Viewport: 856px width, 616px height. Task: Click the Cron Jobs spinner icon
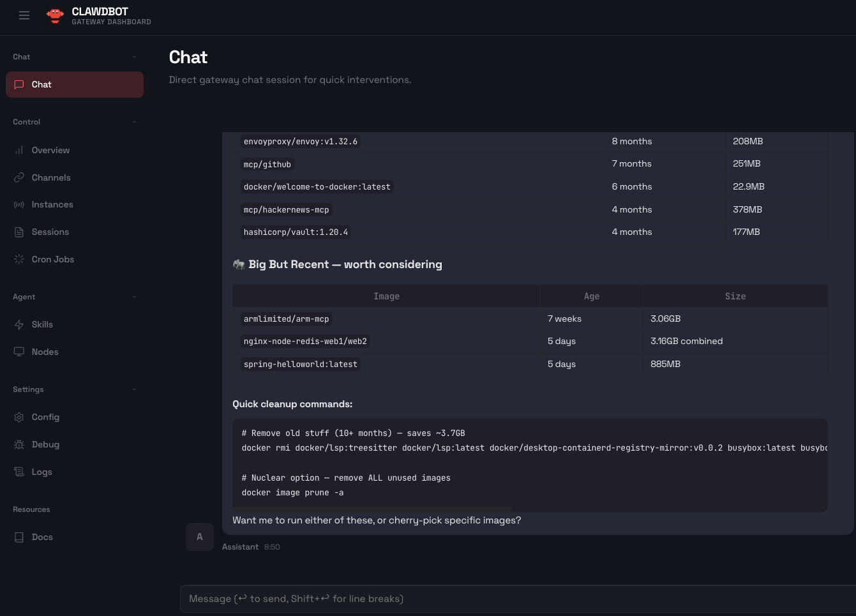coord(19,259)
